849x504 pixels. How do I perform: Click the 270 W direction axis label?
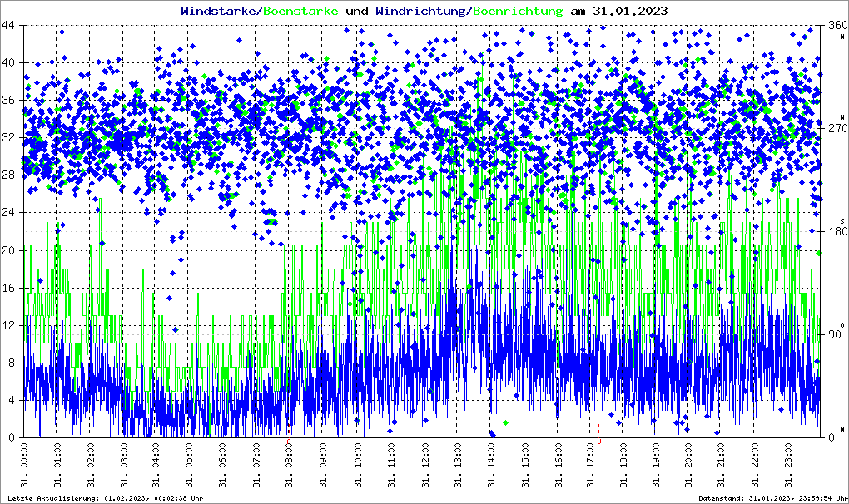[836, 129]
